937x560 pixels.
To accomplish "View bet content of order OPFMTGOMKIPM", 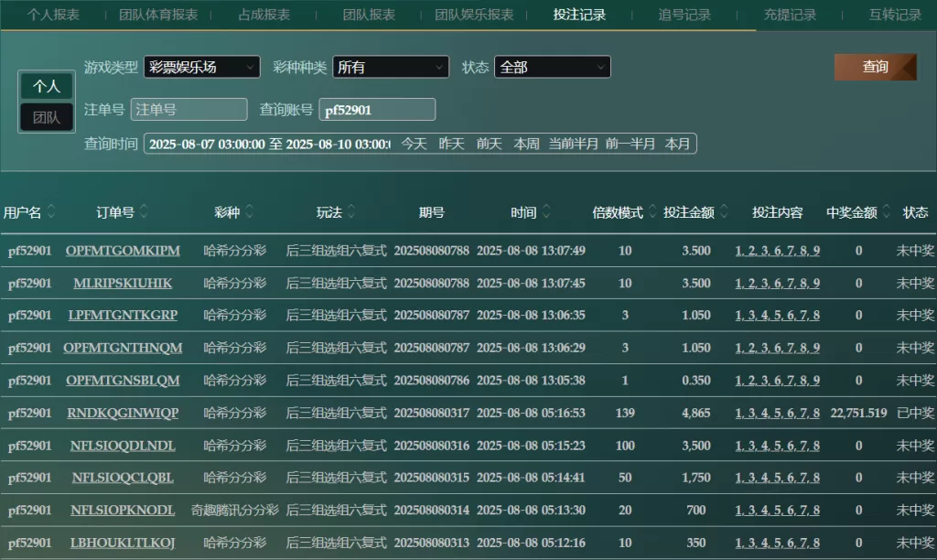I will (777, 251).
